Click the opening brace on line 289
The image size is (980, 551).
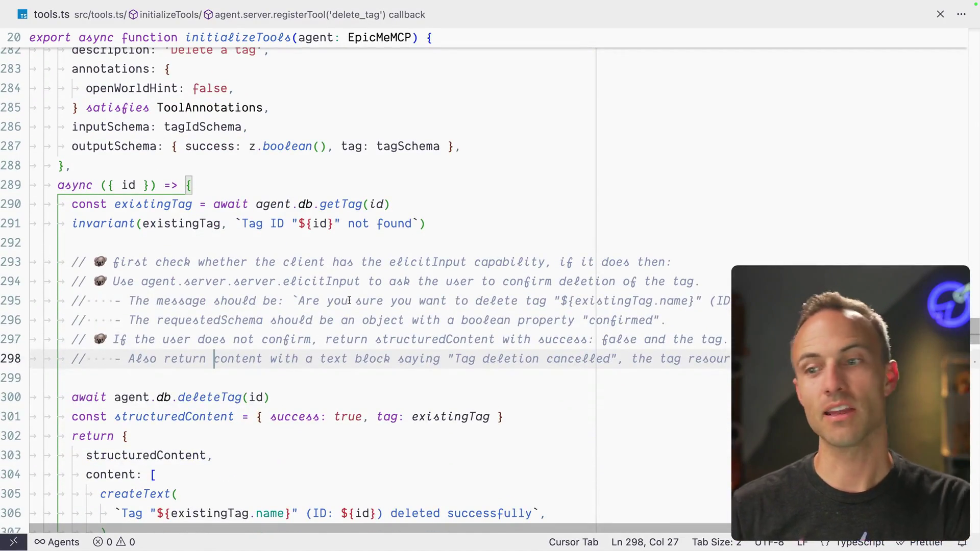point(188,185)
